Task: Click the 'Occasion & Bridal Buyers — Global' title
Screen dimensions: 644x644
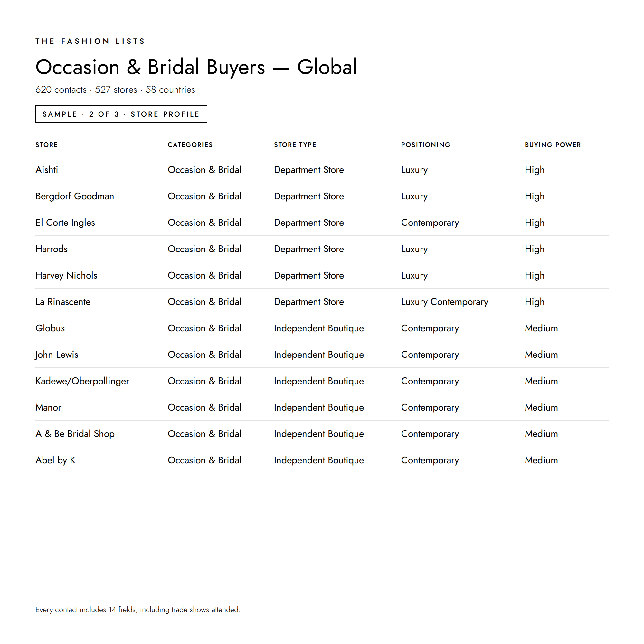Action: click(x=196, y=67)
